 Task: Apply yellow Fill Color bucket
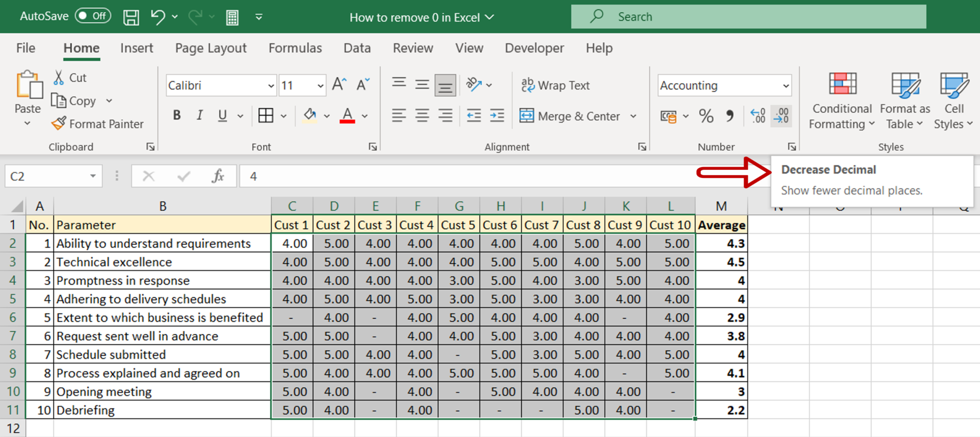(310, 115)
